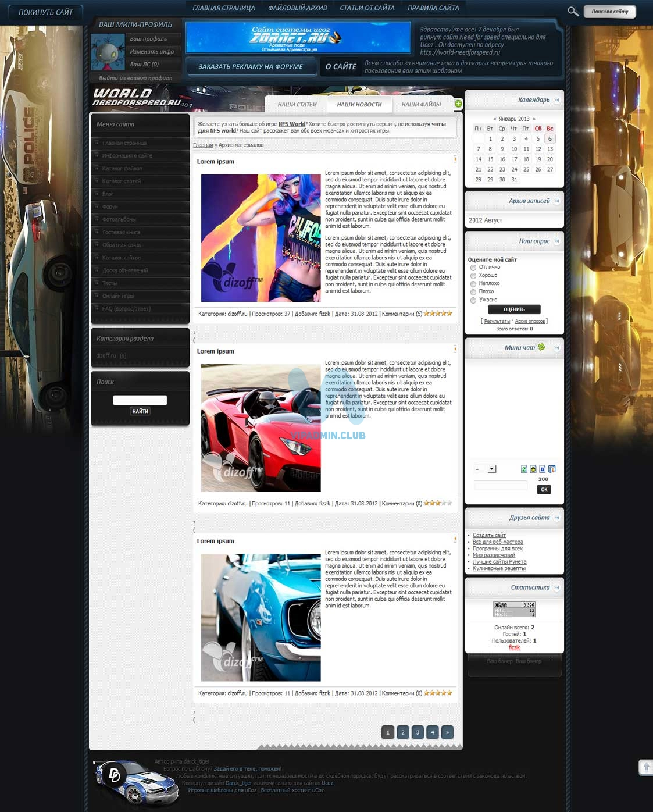Click the ПОКИНУТЬ САЙТ button

point(45,12)
